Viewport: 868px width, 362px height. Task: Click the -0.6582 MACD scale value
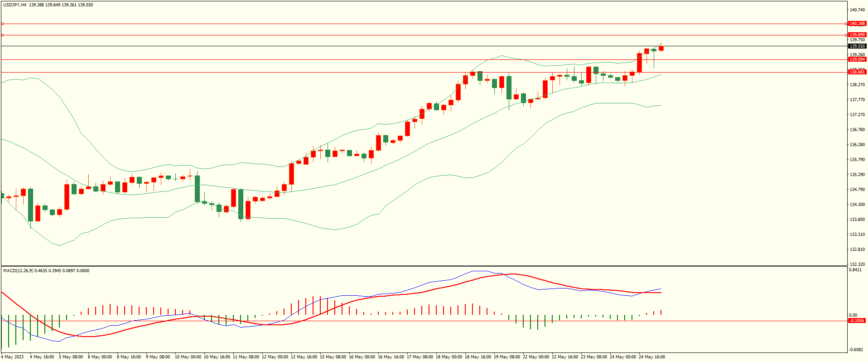tap(855, 350)
